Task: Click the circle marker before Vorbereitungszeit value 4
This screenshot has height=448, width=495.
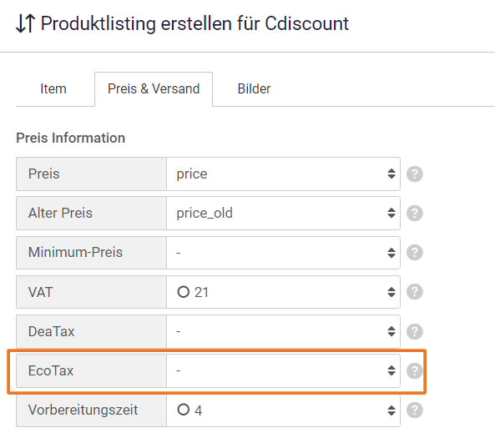Action: tap(184, 410)
